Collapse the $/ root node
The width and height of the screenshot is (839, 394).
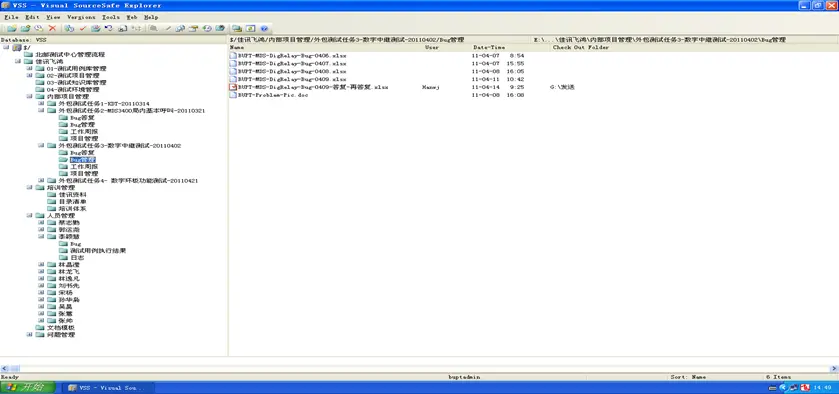point(6,48)
